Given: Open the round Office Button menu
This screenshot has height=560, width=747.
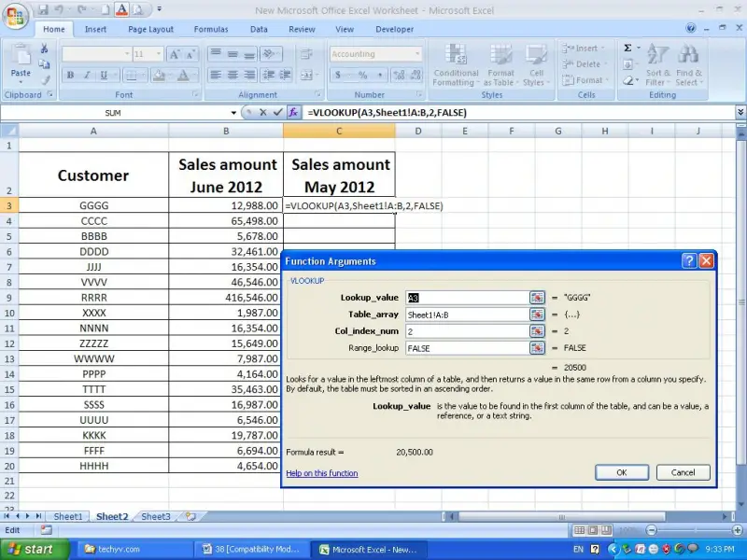Looking at the screenshot, I should click(x=15, y=16).
